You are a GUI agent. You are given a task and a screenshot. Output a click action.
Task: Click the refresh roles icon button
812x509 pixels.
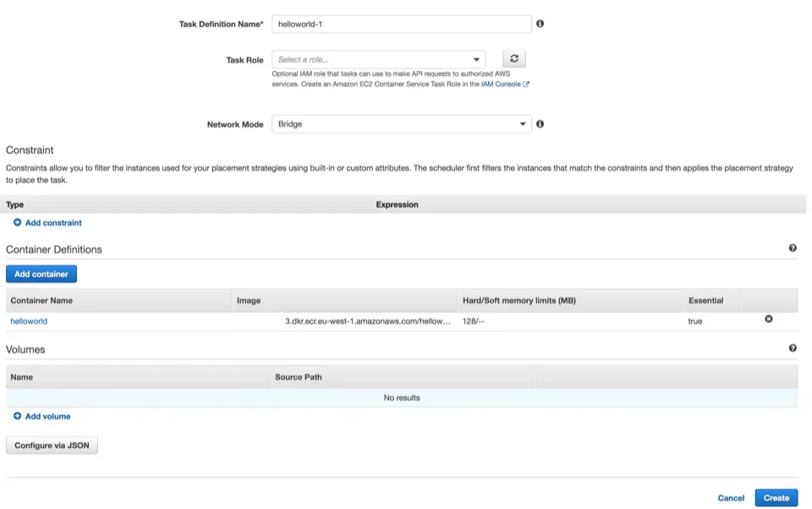(x=514, y=59)
